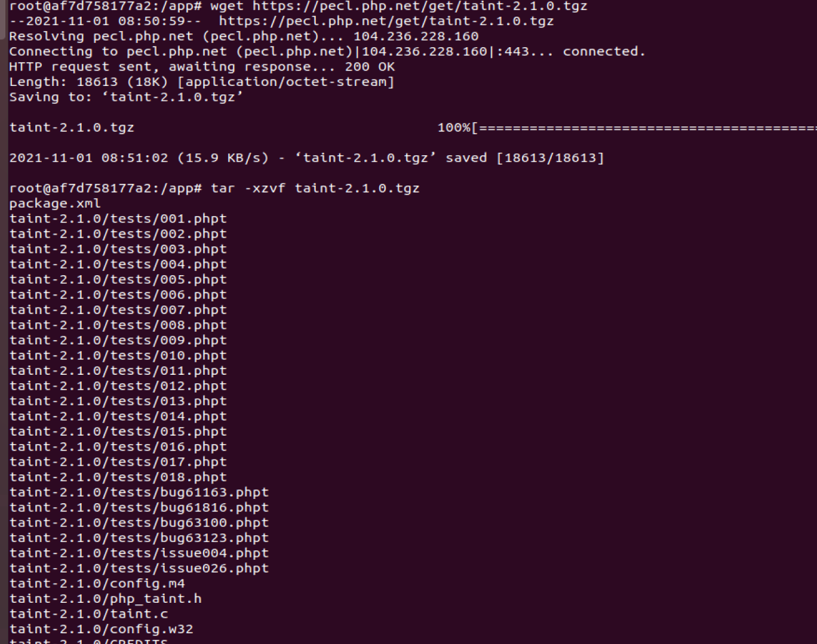Select the tests/018.phpt line

click(x=118, y=477)
